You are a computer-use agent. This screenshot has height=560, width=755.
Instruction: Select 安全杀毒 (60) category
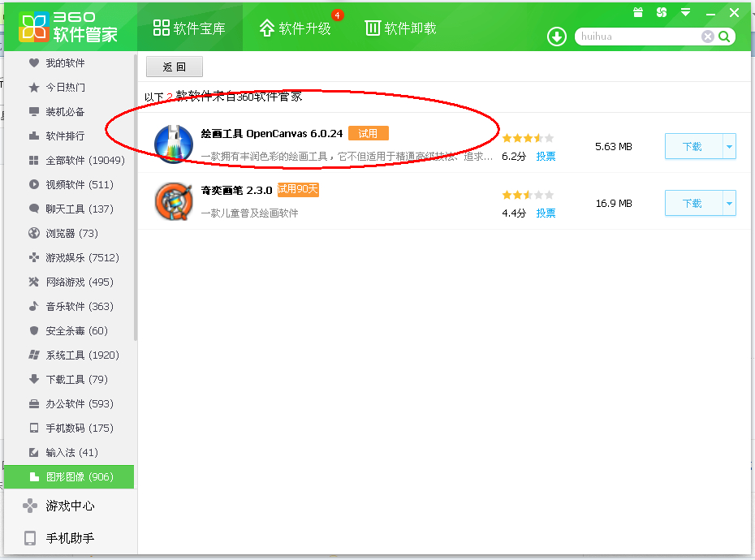76,331
